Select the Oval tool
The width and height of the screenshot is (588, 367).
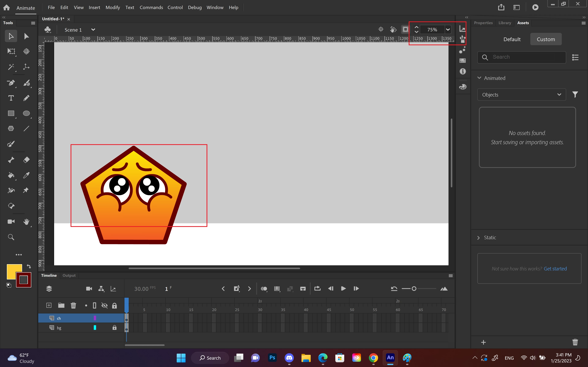click(x=26, y=113)
